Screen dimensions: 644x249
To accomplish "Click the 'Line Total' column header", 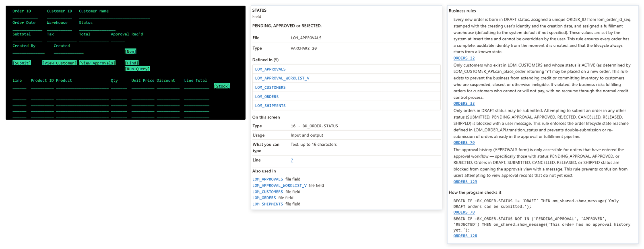I will 196,81.
